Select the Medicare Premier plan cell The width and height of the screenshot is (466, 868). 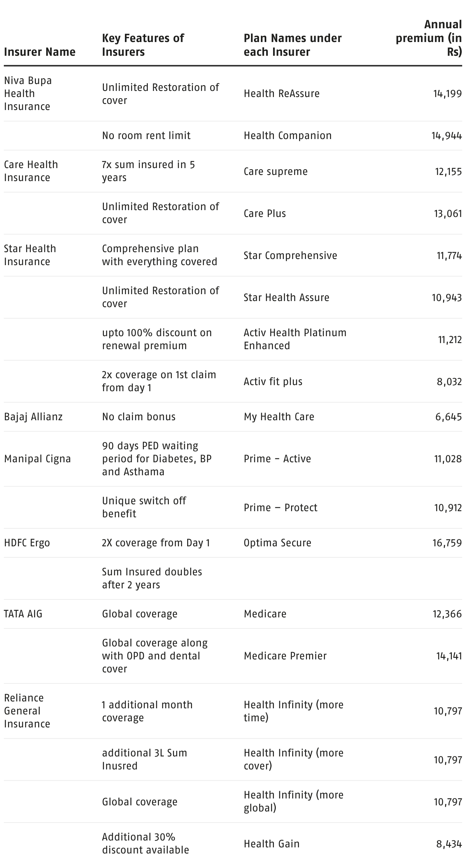285,656
